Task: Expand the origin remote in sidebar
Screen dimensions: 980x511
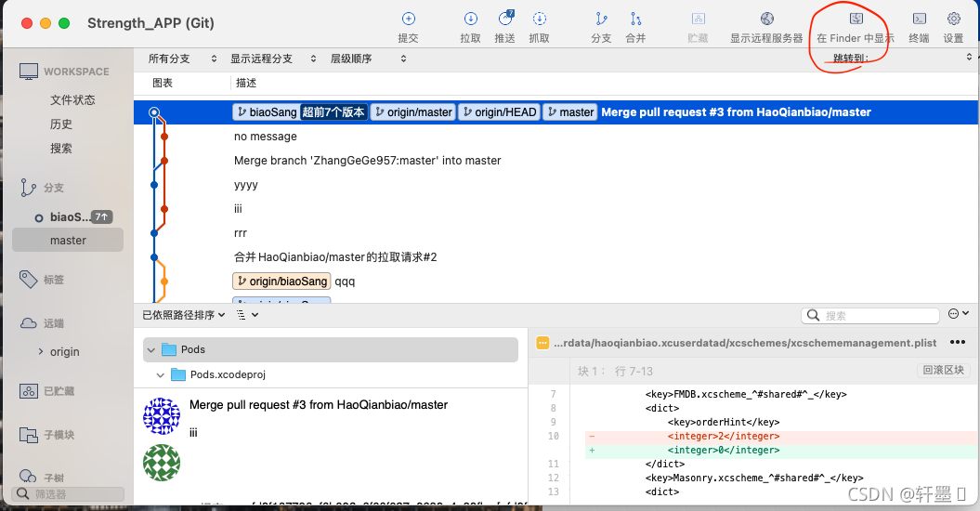Action: (41, 351)
